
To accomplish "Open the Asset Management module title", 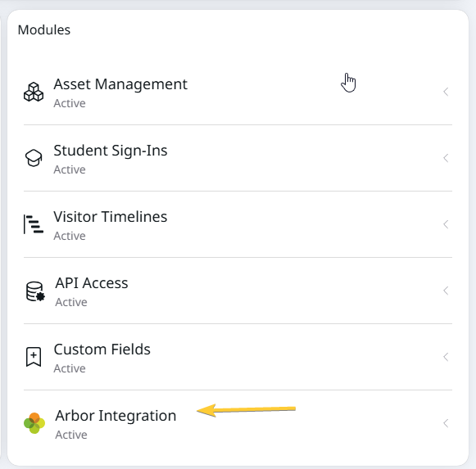I will pos(120,84).
